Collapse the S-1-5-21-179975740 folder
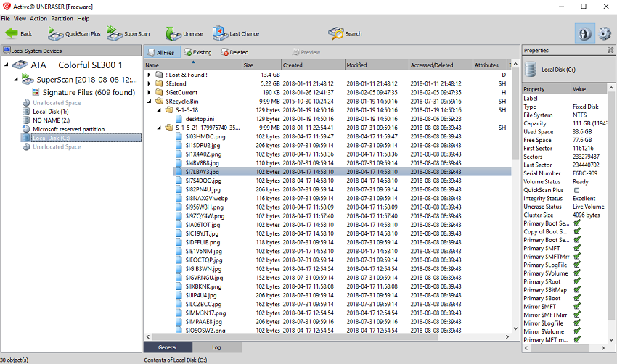Viewport: 617px width, 364px height. (159, 128)
